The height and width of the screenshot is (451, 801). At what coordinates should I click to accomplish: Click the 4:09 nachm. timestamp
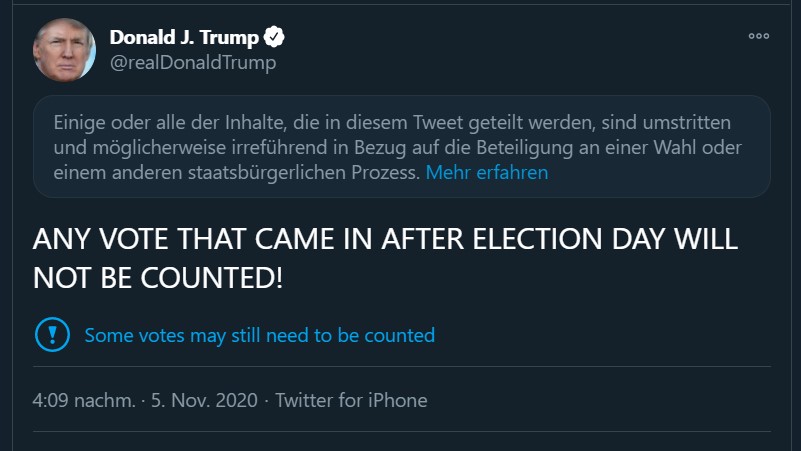[x=84, y=400]
